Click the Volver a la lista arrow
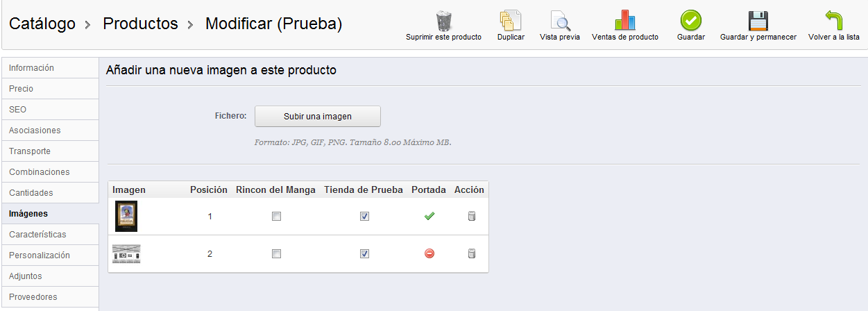 (833, 21)
